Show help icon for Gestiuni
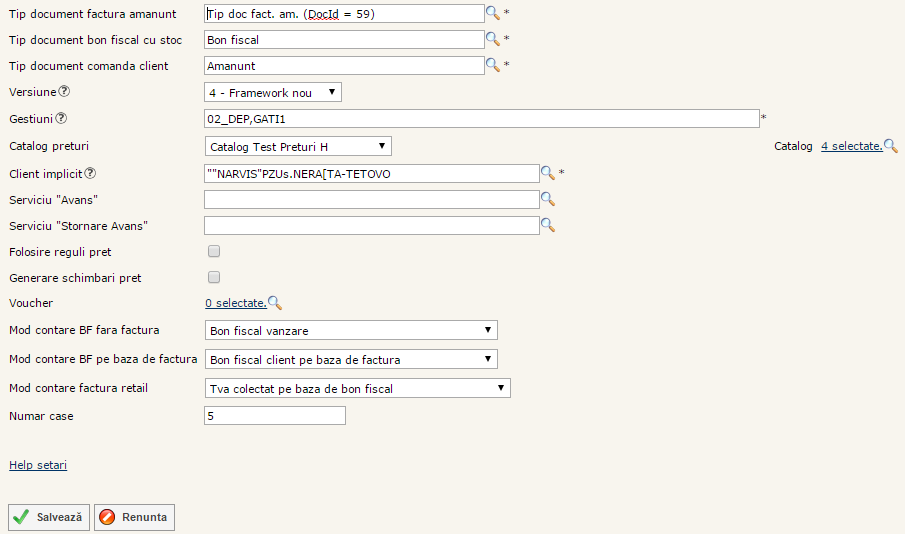Image resolution: width=905 pixels, height=534 pixels. [x=61, y=119]
